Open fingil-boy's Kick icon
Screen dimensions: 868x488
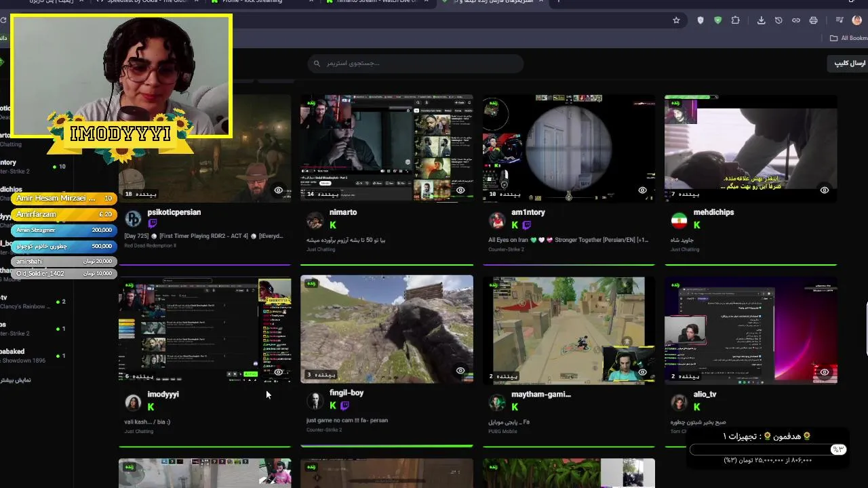click(333, 405)
